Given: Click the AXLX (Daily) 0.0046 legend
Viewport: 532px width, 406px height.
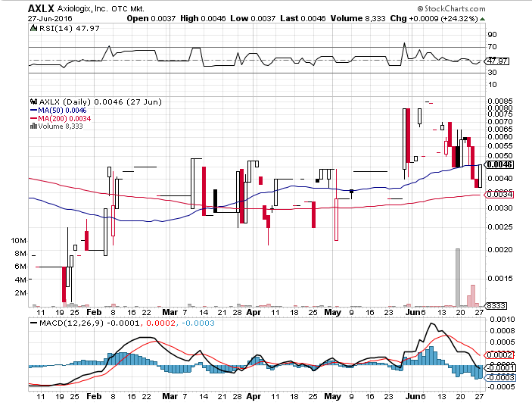Looking at the screenshot, I should point(101,101).
